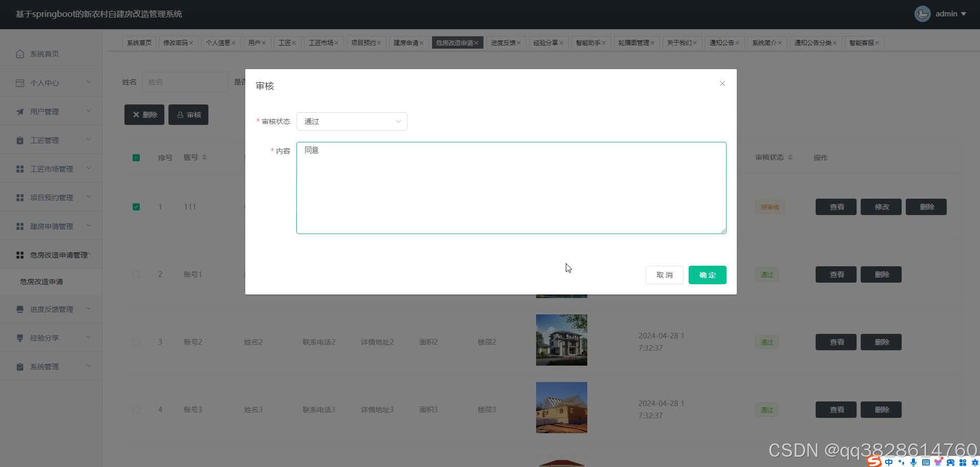Click the 经验分享 sidebar icon
The image size is (980, 467).
click(20, 338)
